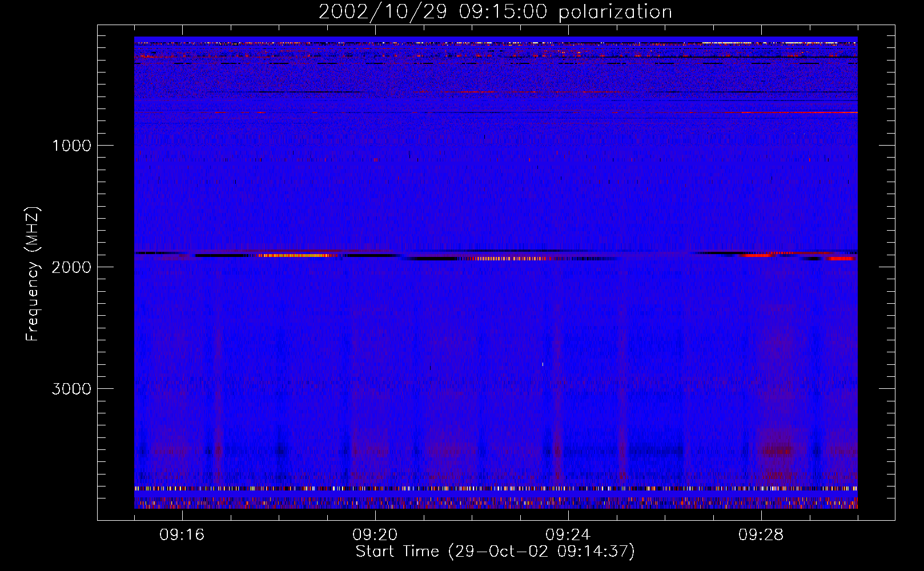924x571 pixels.
Task: Click the plot title '2002/10/29 09:15:00 polarization'
Action: point(495,12)
